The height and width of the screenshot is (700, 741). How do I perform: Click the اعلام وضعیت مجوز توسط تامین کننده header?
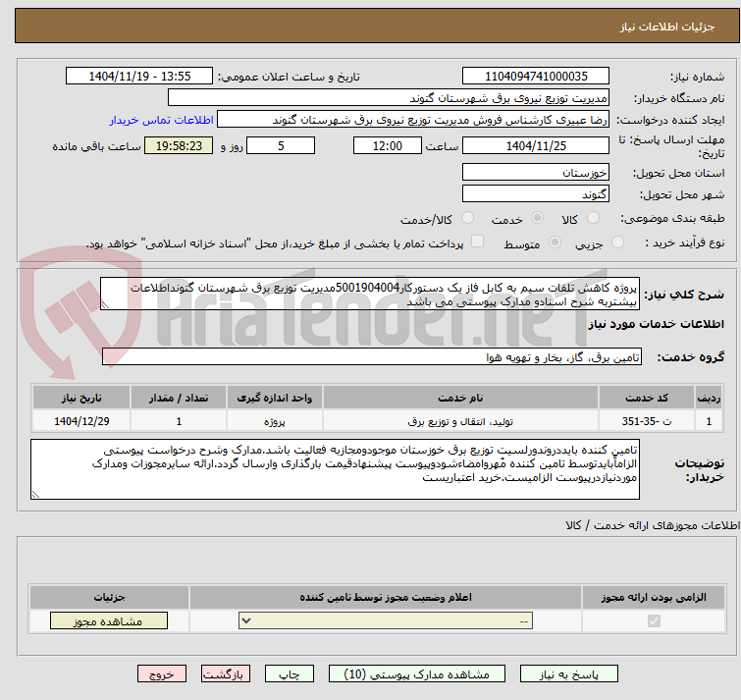386,597
